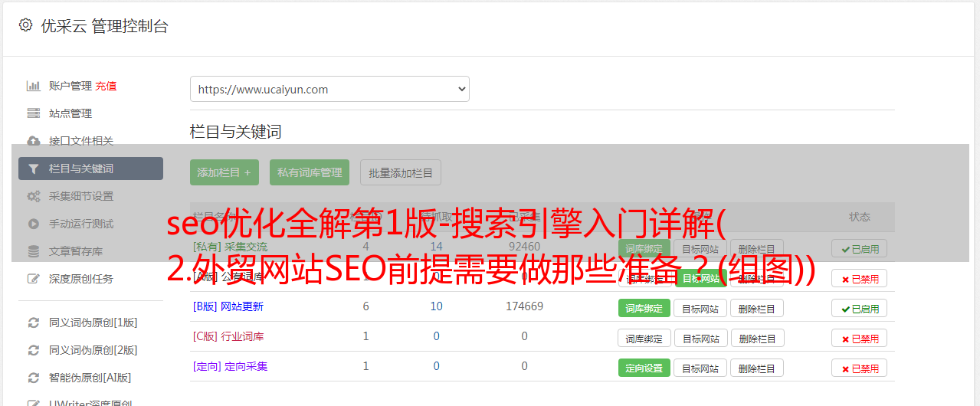Toggle the 已启用 status of 网站更新

pos(860,308)
